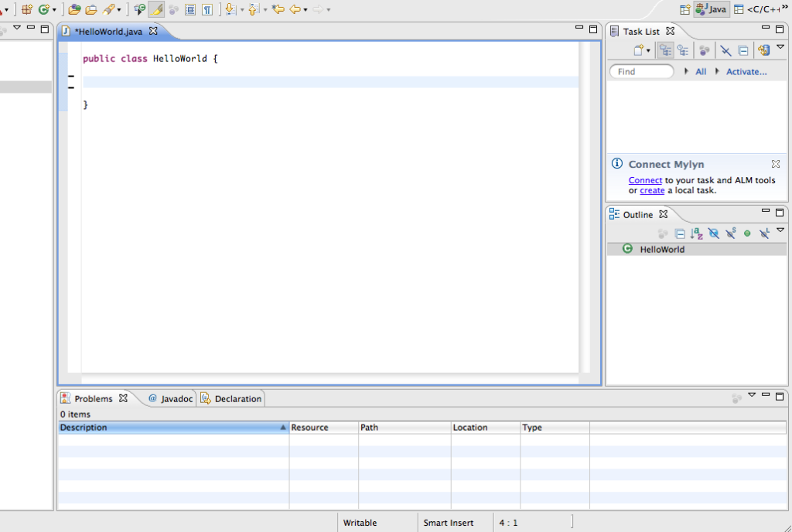Open the Back history dropdown arrow
Screen dimensions: 792x532
305,9
